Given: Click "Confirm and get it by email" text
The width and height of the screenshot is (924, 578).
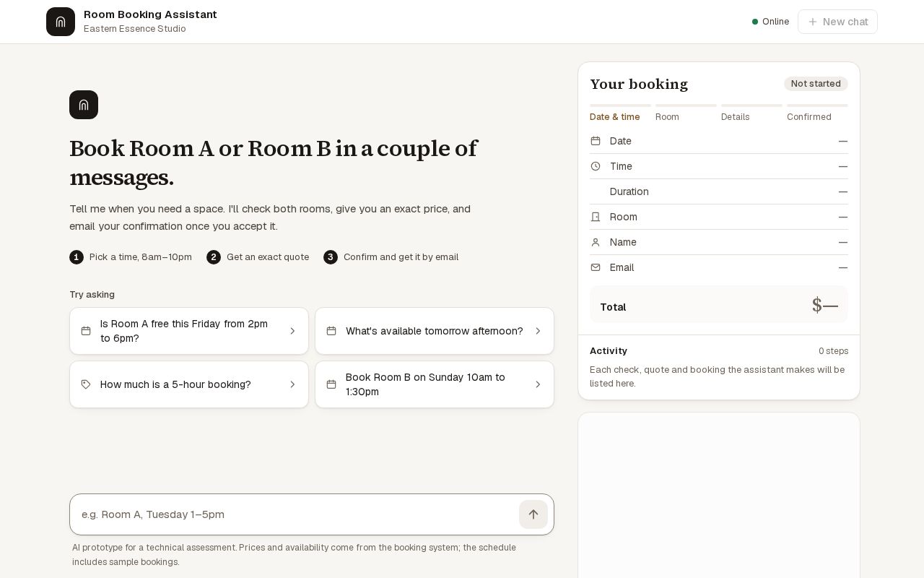Looking at the screenshot, I should tap(401, 257).
